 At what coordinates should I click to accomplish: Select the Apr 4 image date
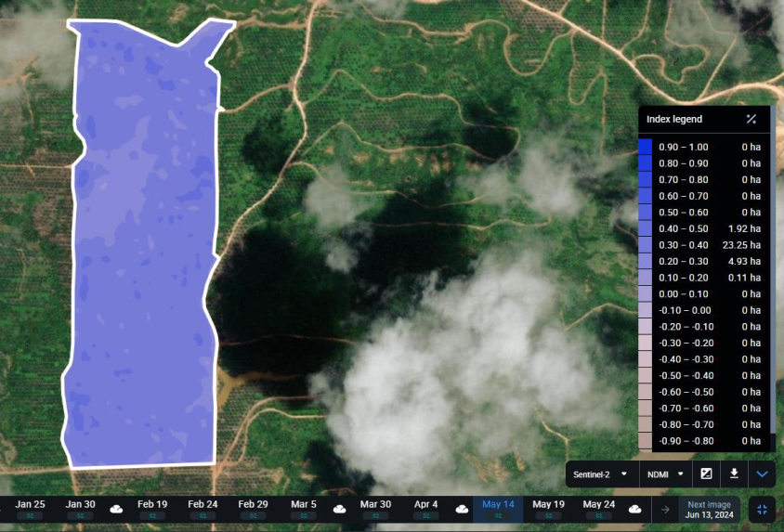tap(426, 509)
